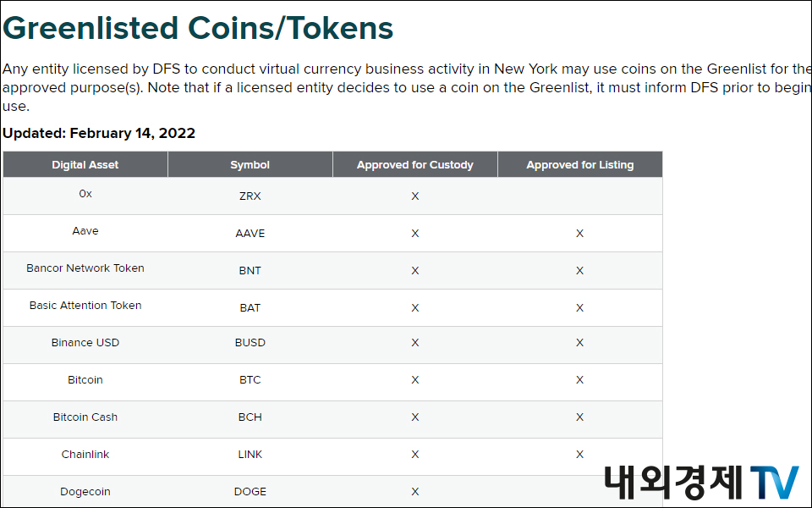812x508 pixels.
Task: Click the Digital Asset column header
Action: pyautogui.click(x=85, y=165)
